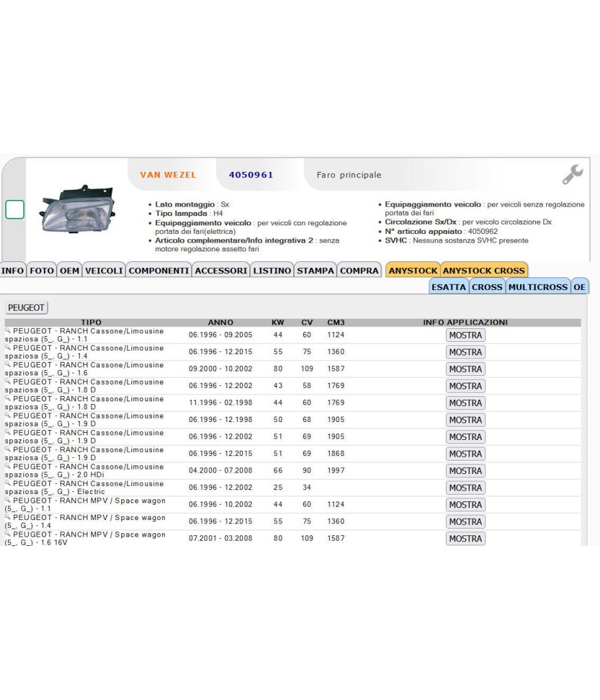
Task: Click MOSTRA for the 1.6 Cassone row
Action: coord(465,369)
